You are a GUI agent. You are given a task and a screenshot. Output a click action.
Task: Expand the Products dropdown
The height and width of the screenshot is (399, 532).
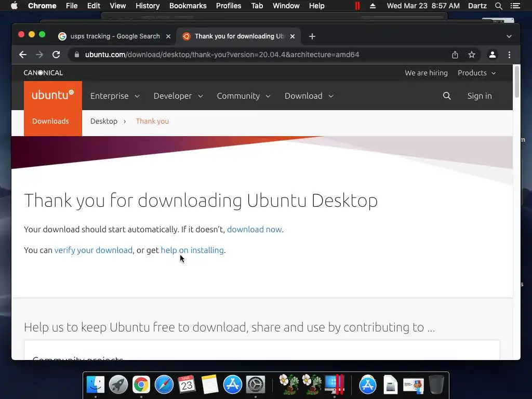(x=477, y=73)
